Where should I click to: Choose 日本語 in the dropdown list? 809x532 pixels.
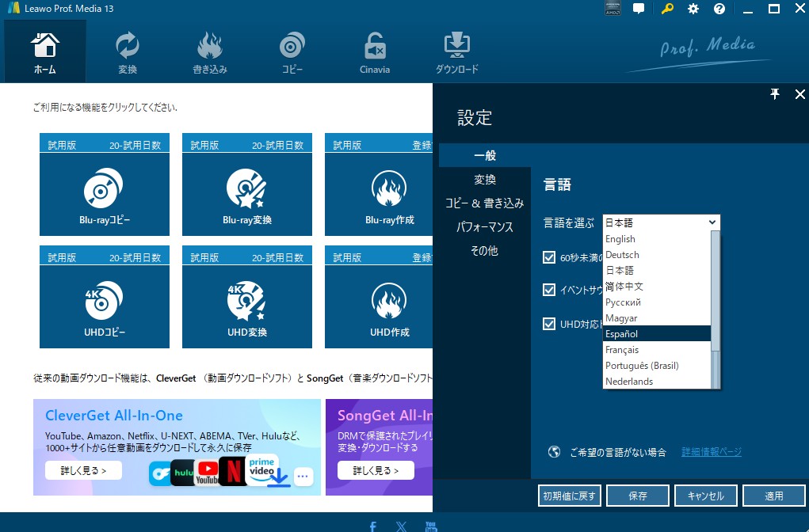click(x=657, y=270)
